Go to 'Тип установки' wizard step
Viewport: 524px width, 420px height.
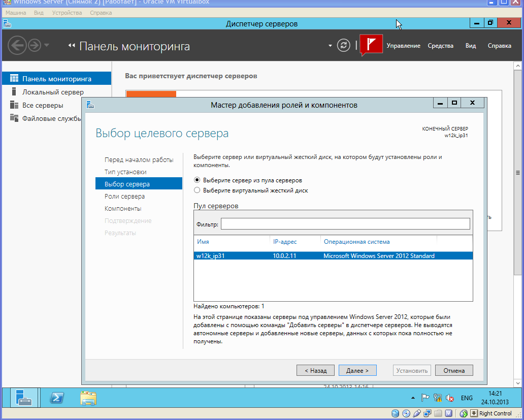point(125,172)
